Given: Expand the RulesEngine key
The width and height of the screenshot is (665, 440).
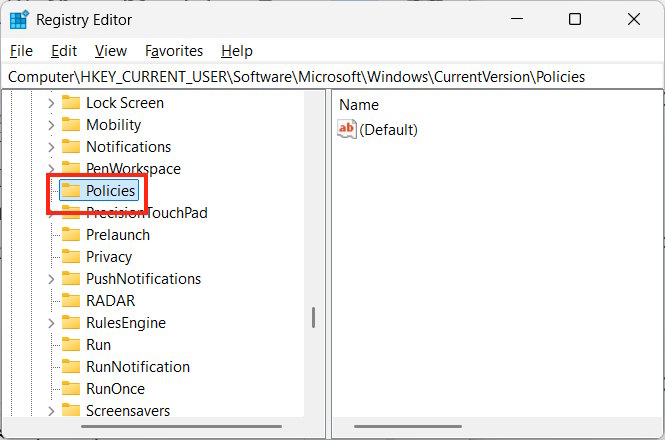Looking at the screenshot, I should (x=51, y=323).
